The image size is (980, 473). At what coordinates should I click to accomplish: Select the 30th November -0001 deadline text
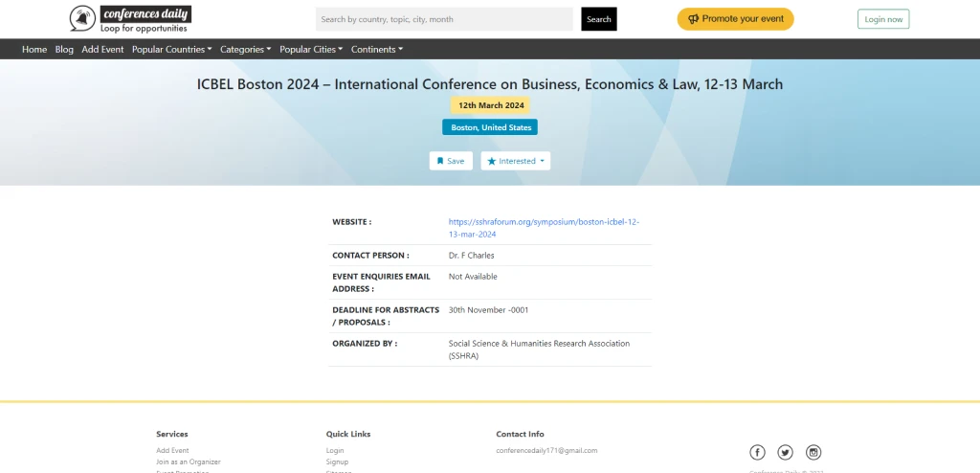click(488, 309)
